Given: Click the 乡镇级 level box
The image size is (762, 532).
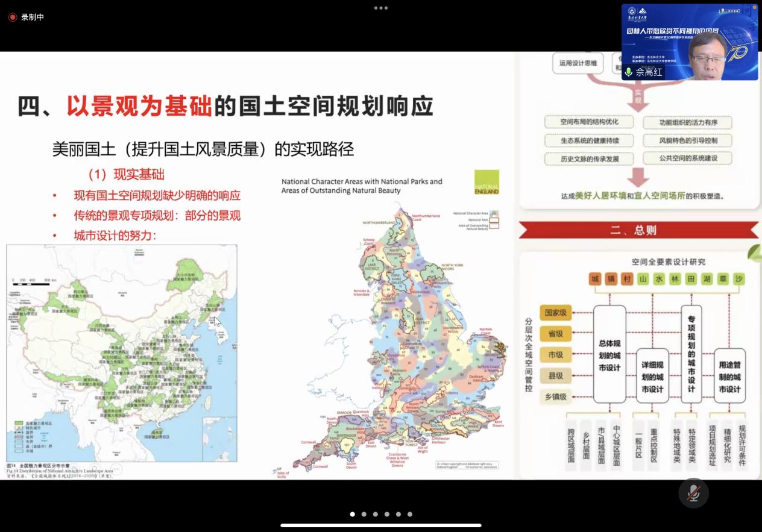Looking at the screenshot, I should point(554,396).
